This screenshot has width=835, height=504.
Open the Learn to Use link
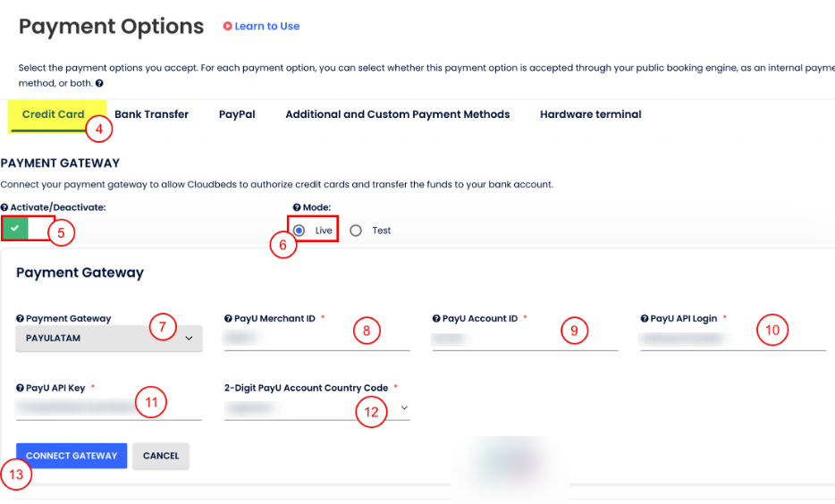tap(266, 27)
